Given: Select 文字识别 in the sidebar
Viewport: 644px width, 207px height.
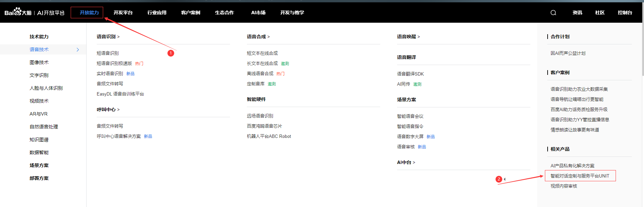Looking at the screenshot, I should 39,75.
